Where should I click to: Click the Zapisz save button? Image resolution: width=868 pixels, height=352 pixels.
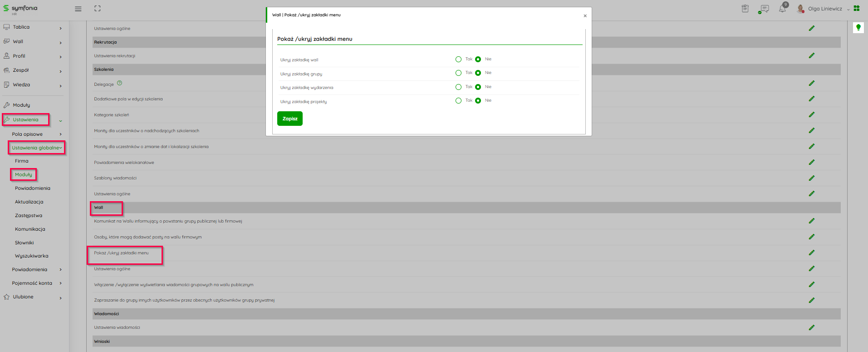[289, 119]
